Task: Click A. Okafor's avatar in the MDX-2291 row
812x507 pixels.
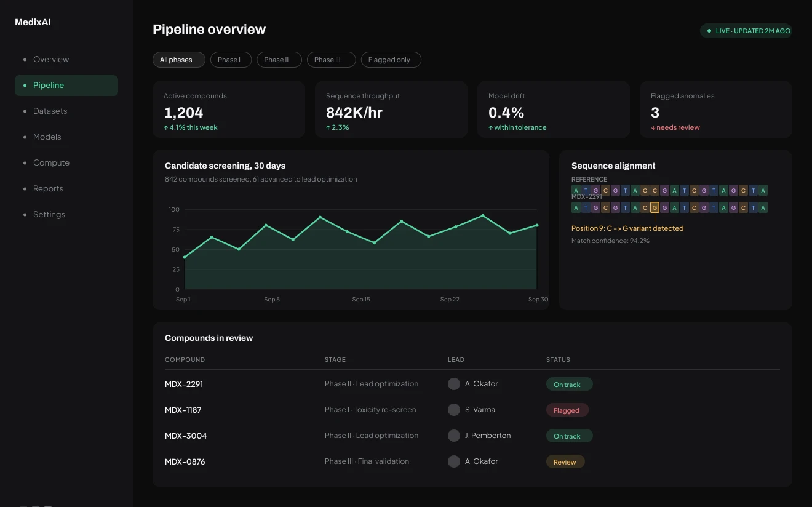Action: [454, 384]
